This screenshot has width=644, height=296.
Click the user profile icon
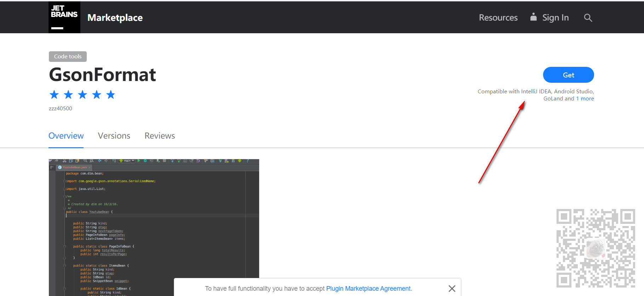point(533,17)
